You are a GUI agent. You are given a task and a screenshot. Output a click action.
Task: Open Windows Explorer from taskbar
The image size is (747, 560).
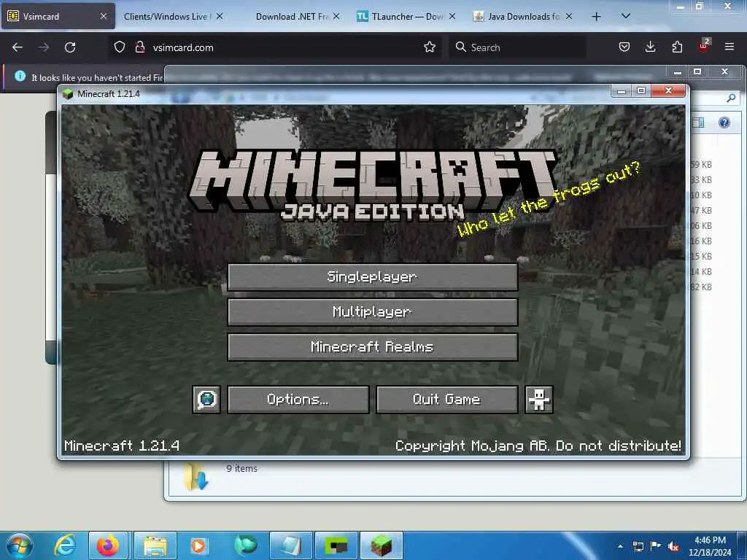coord(155,545)
